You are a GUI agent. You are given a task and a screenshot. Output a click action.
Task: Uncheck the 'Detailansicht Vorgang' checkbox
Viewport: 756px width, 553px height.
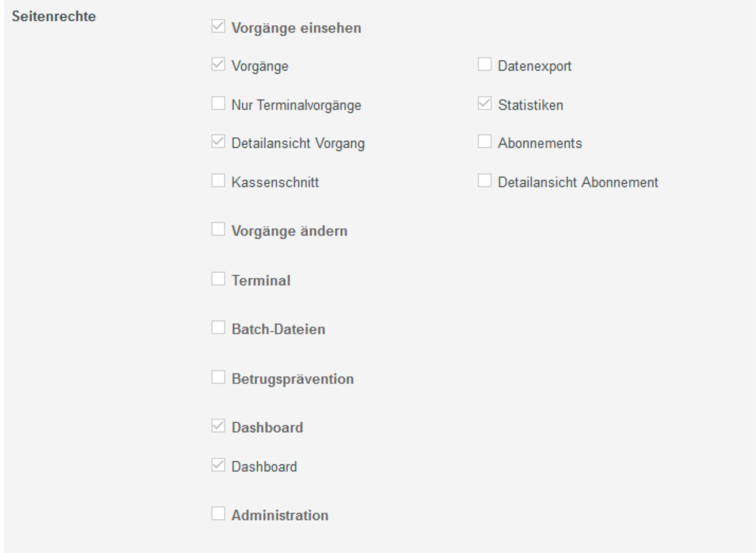pyautogui.click(x=218, y=142)
